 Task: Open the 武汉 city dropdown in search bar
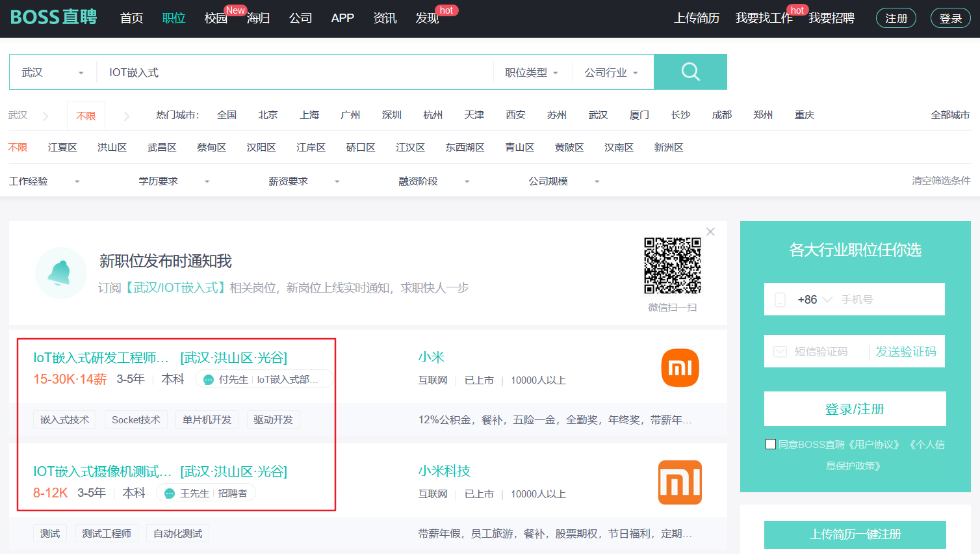pos(53,72)
